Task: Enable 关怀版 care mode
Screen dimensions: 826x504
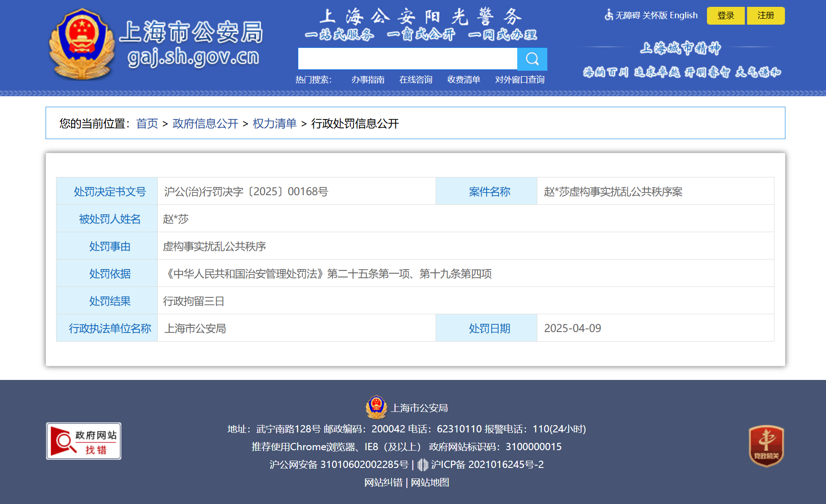Action: pyautogui.click(x=655, y=15)
